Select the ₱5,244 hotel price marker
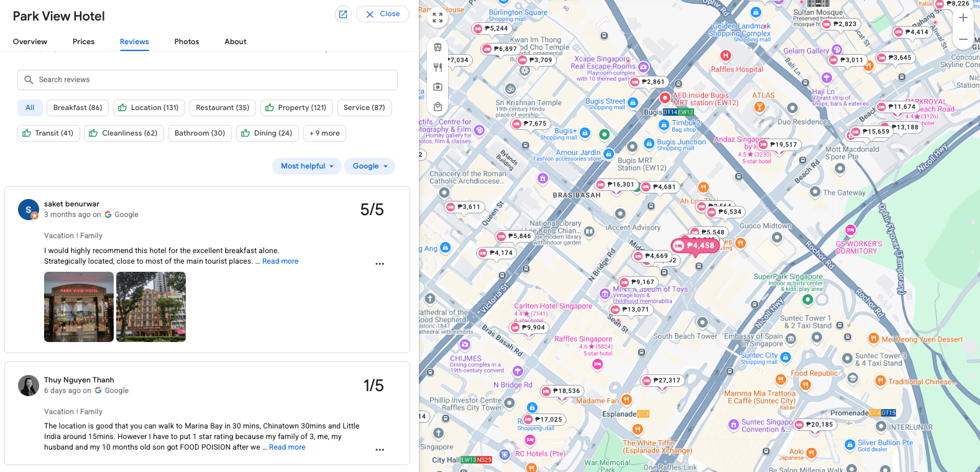 (x=492, y=29)
